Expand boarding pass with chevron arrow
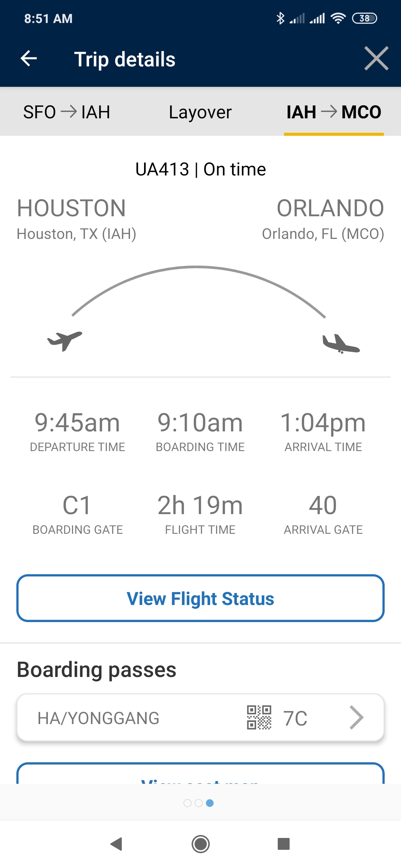This screenshot has width=401, height=868. pyautogui.click(x=356, y=717)
